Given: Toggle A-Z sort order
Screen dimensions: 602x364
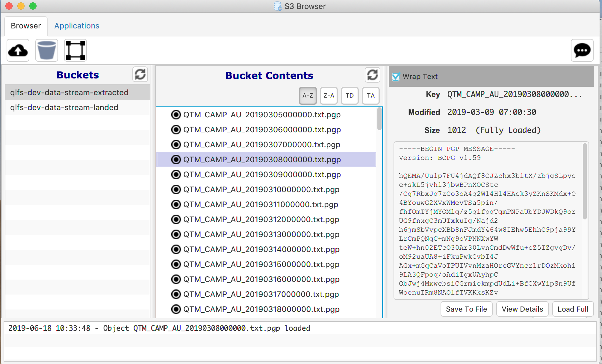Looking at the screenshot, I should point(308,95).
